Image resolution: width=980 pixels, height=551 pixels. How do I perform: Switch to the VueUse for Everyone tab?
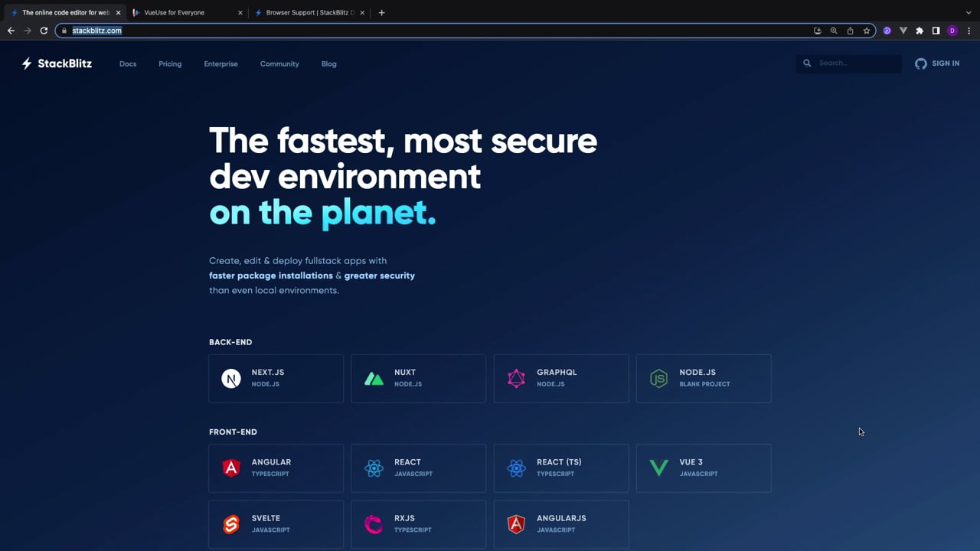(186, 12)
